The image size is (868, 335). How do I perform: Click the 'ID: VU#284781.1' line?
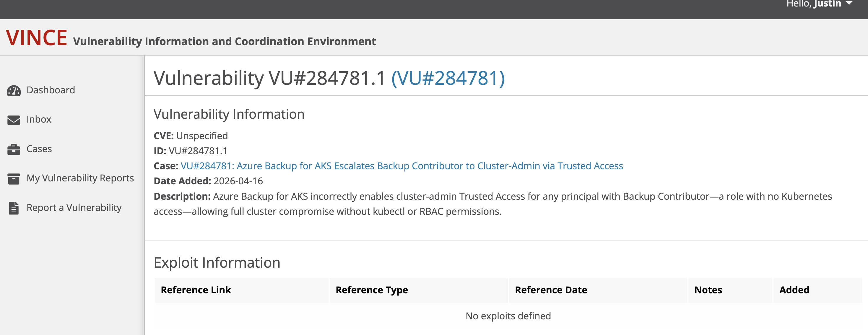coord(190,151)
